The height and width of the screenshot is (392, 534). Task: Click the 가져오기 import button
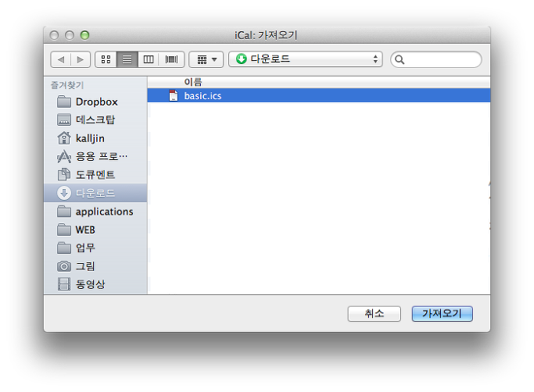[442, 313]
